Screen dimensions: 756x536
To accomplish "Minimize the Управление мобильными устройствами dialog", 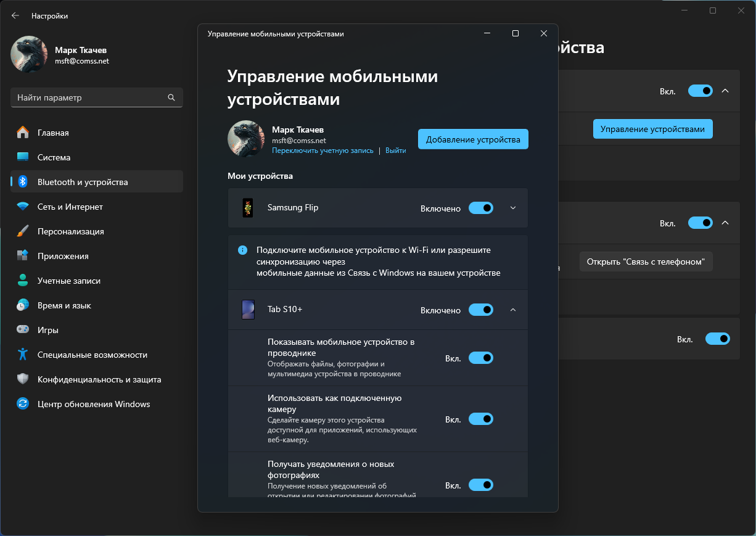I will [x=487, y=34].
